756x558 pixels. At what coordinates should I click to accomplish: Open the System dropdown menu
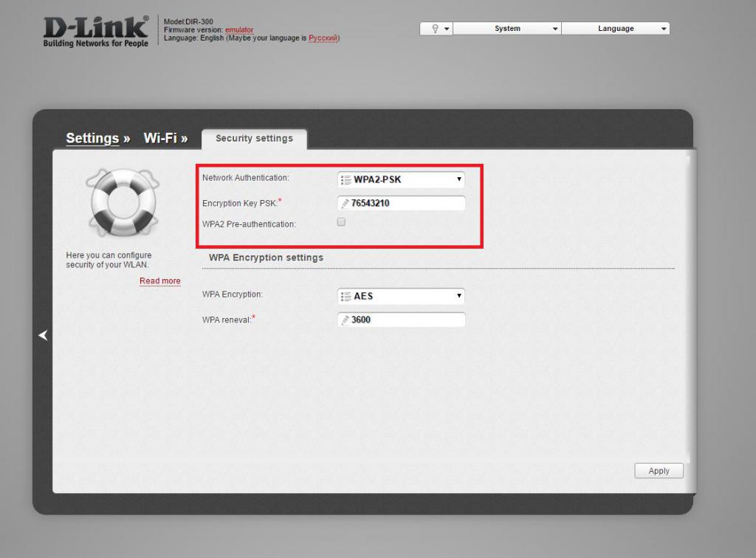click(507, 29)
